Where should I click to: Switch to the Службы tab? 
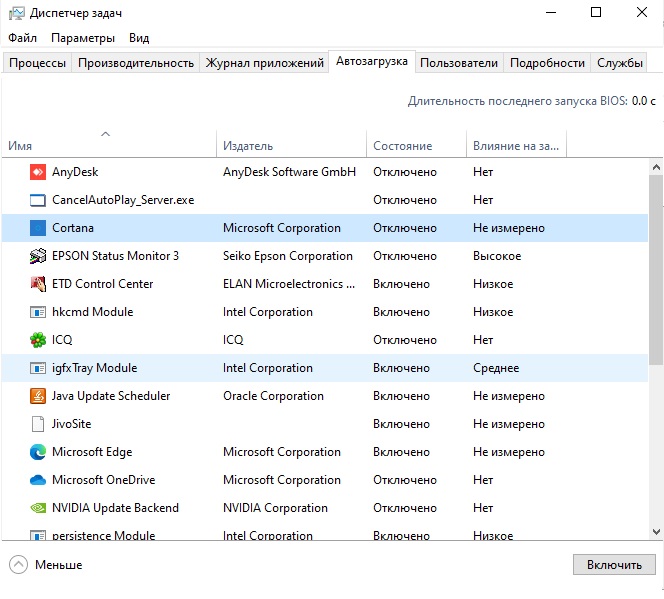pyautogui.click(x=620, y=63)
